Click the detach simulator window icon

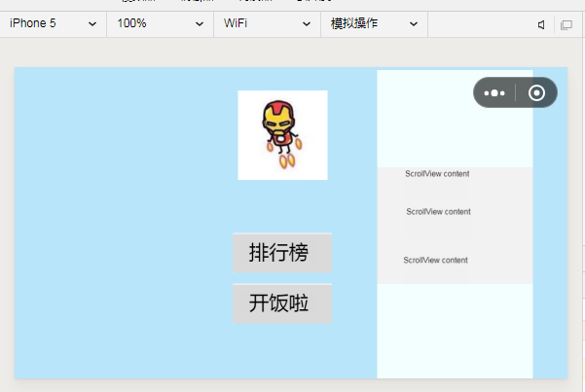[x=566, y=25]
